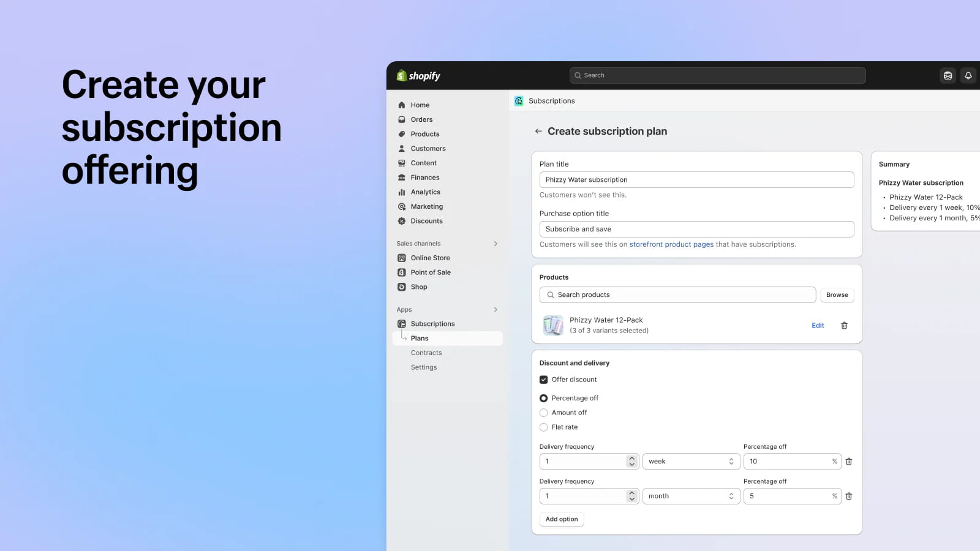The height and width of the screenshot is (551, 980).
Task: Select the Amount off radio button
Action: coord(543,413)
